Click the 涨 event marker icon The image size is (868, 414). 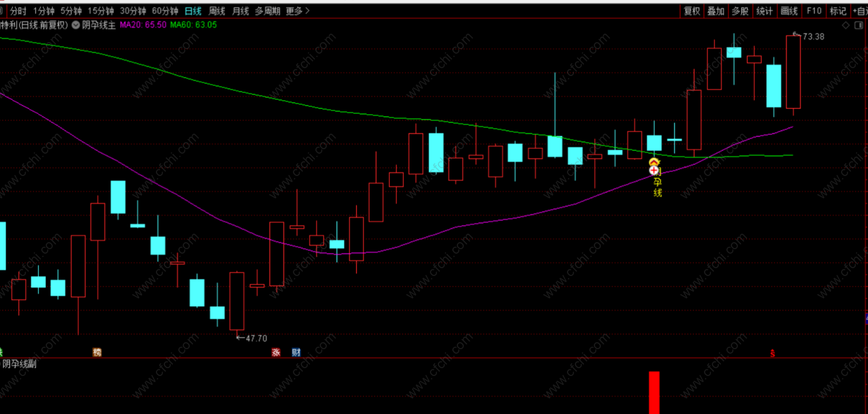(x=276, y=353)
